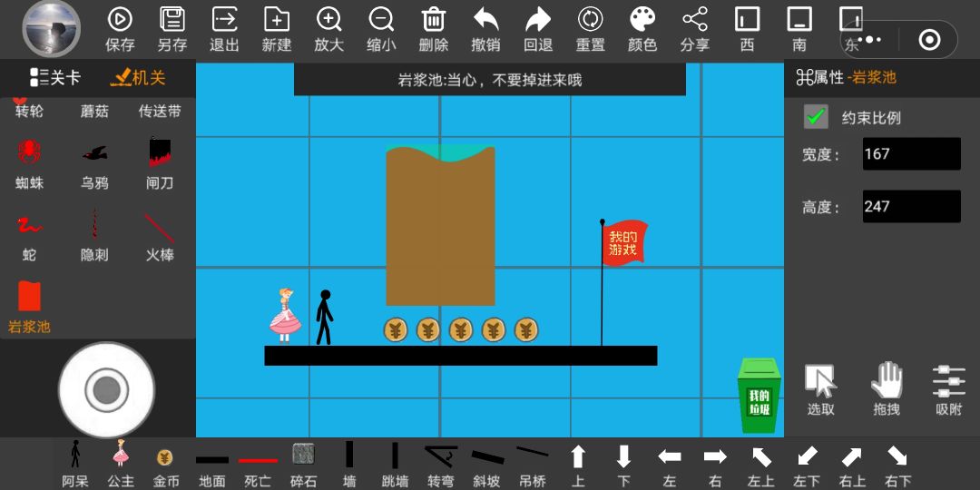
Task: Click the 高度 value field
Action: (x=912, y=206)
